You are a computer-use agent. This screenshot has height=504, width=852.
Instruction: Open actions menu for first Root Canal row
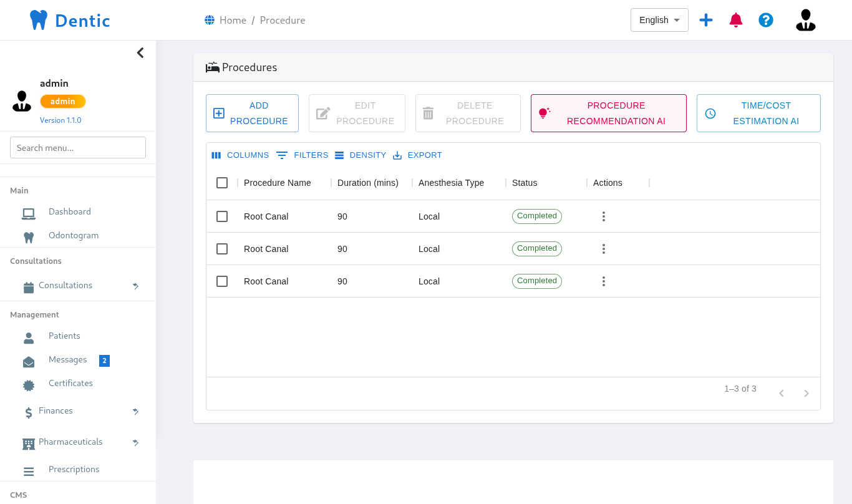(603, 216)
